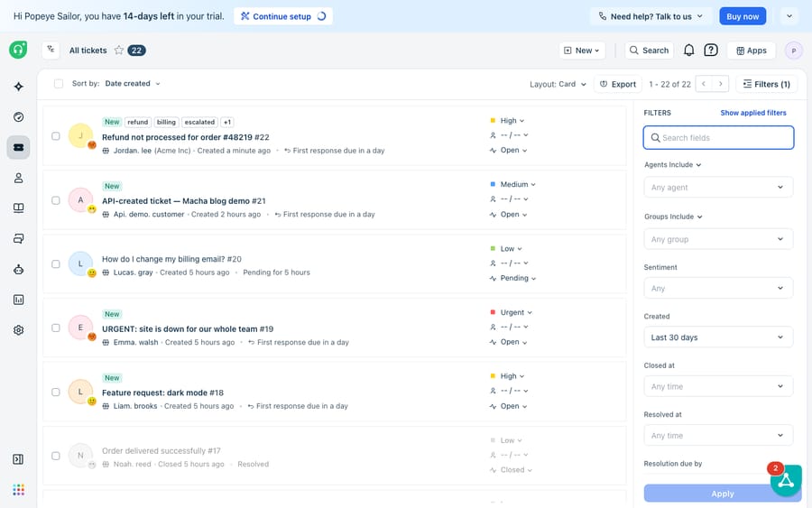Open the New create menu
The image size is (812, 508).
click(582, 51)
